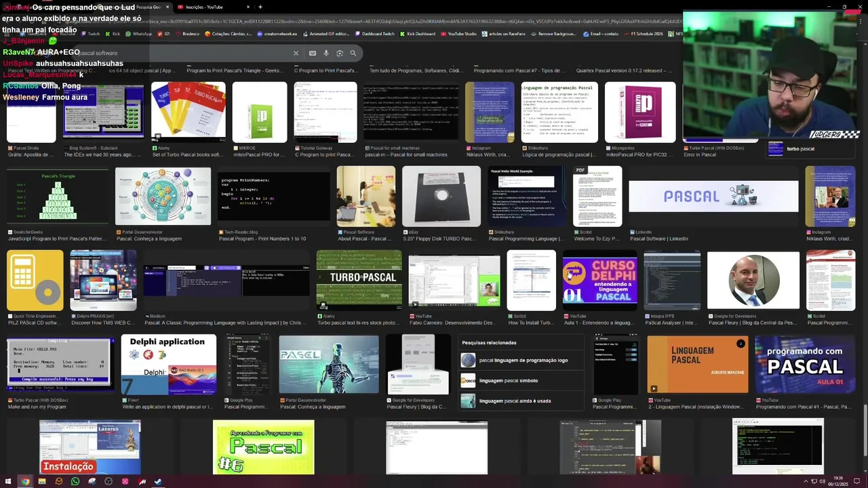
Task: Open the PASCAL LinkedIn banner image
Action: pyautogui.click(x=713, y=197)
